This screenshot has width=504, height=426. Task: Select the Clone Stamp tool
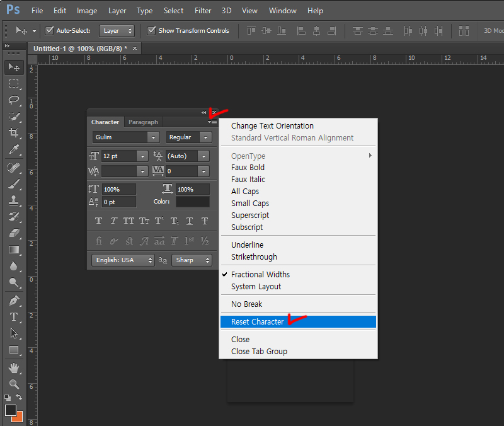14,200
